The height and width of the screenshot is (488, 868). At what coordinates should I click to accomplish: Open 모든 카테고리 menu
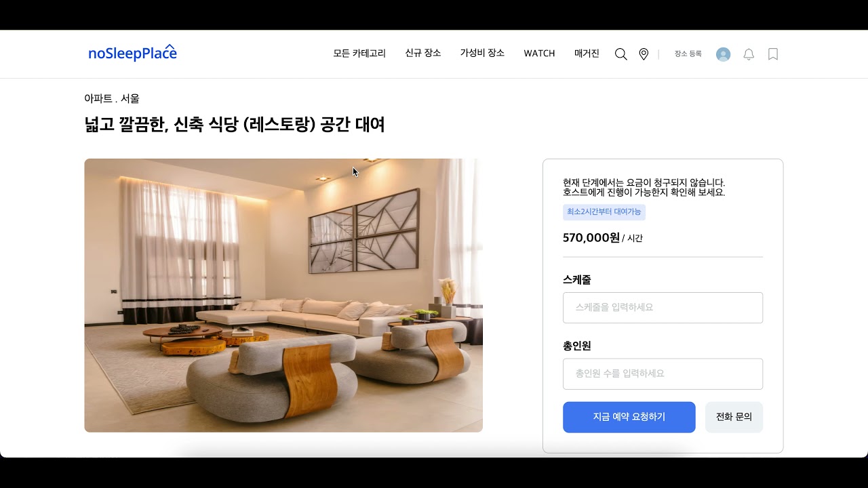pos(359,54)
